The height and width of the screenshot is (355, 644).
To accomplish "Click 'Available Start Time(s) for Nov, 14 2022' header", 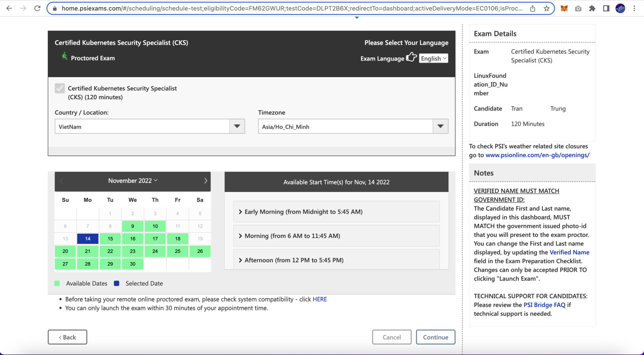I will [336, 182].
